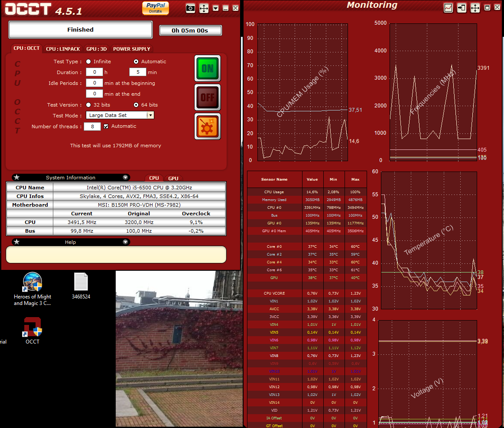This screenshot has height=428, width=504.
Task: Open Heroes of Might and Magic 3 desktop shortcut
Action: (x=32, y=289)
